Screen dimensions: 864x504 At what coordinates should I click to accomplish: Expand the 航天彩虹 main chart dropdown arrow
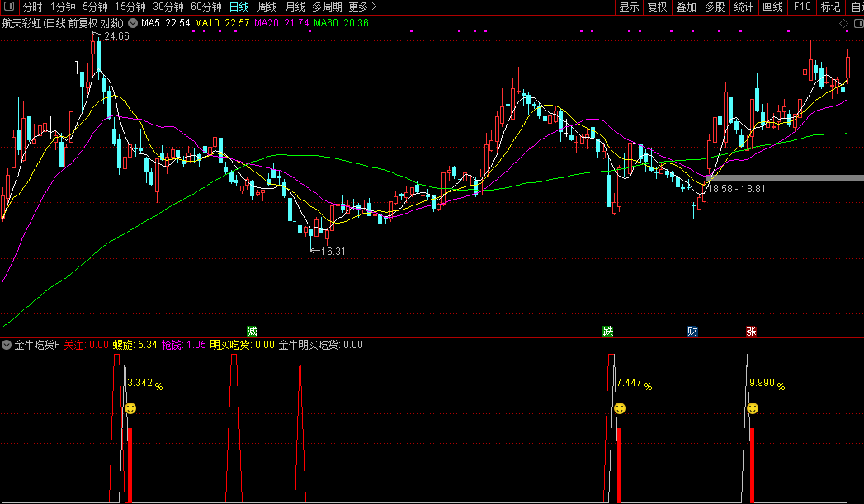pyautogui.click(x=133, y=23)
